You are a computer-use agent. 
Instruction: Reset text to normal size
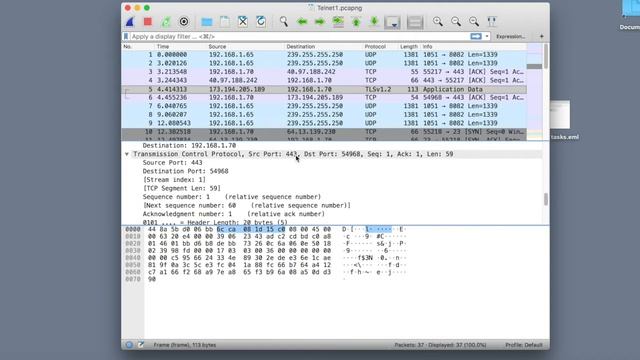point(474,22)
